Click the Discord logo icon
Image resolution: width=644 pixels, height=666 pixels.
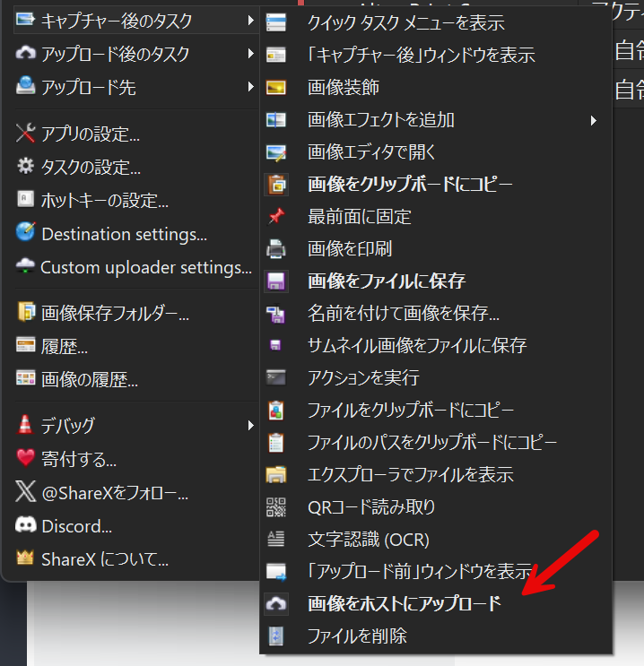coord(25,526)
